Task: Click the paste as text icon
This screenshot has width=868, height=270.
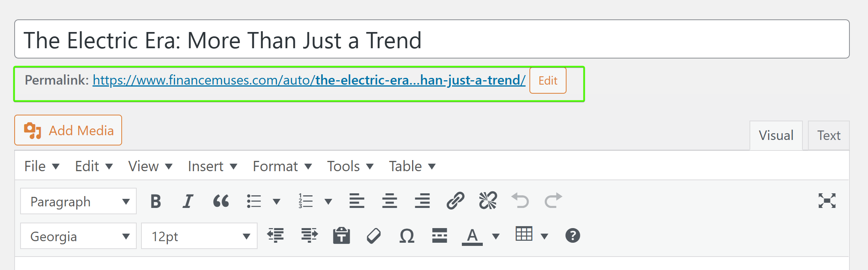Action: [x=341, y=236]
